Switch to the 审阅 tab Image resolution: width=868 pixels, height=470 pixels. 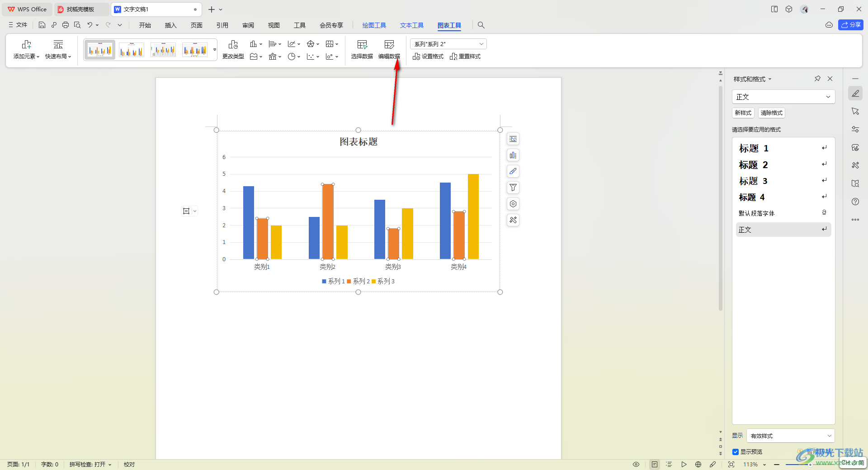pos(248,25)
